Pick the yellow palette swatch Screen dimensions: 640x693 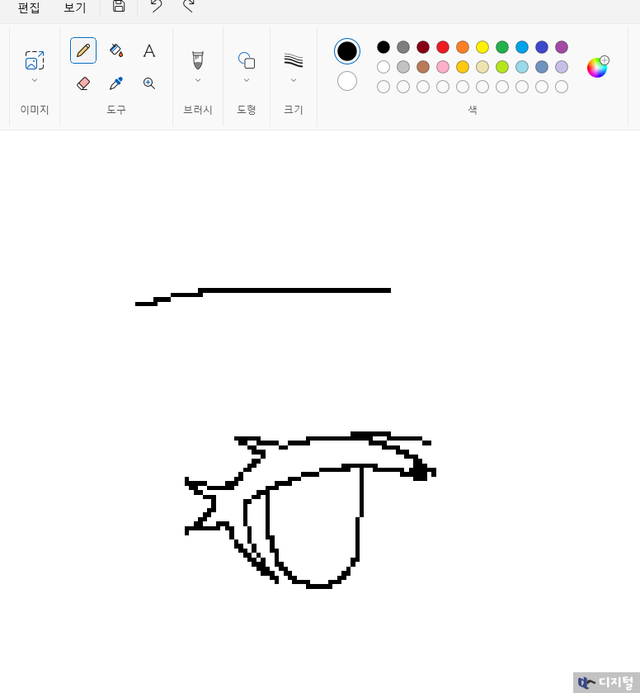(x=482, y=47)
